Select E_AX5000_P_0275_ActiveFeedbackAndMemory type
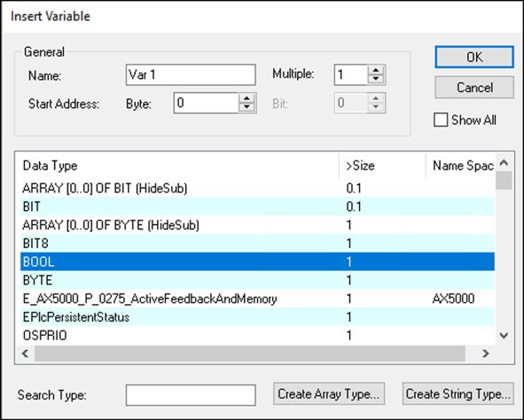 pyautogui.click(x=257, y=299)
